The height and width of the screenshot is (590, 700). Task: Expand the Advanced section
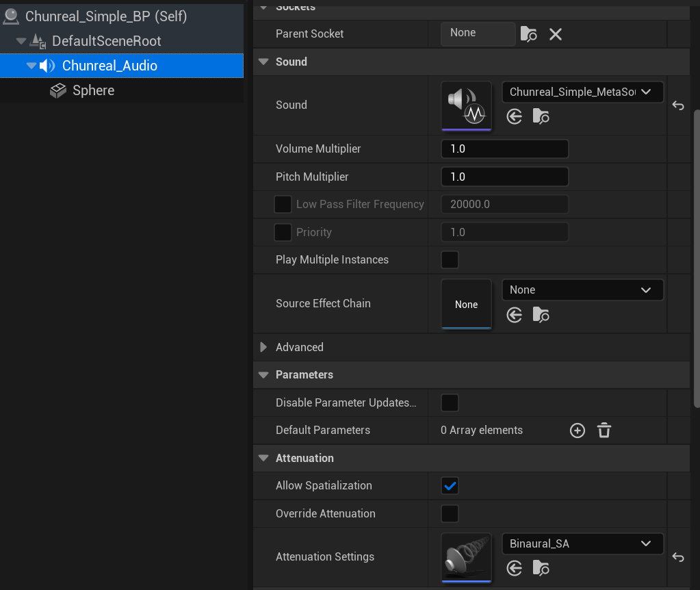(263, 347)
